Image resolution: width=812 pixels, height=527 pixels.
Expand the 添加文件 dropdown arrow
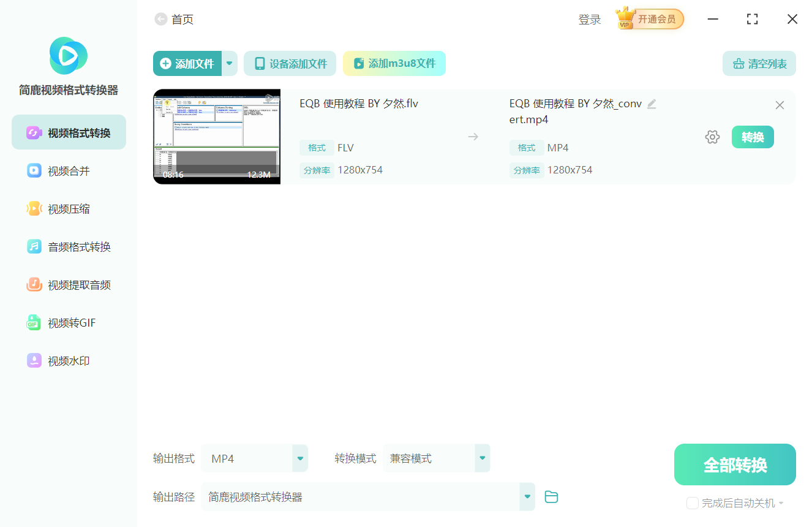point(230,64)
